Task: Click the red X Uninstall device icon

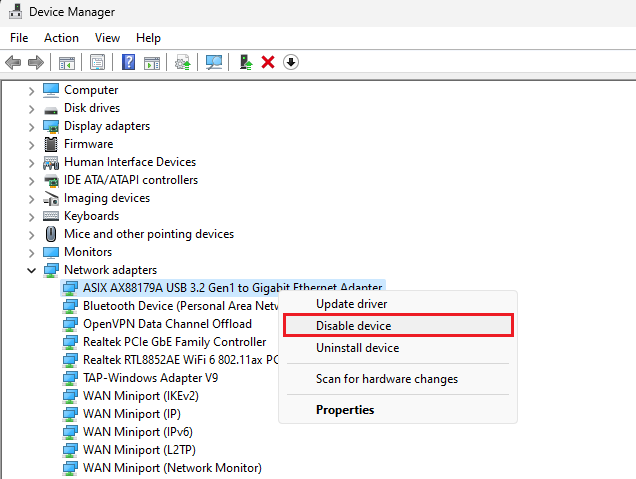Action: point(268,62)
